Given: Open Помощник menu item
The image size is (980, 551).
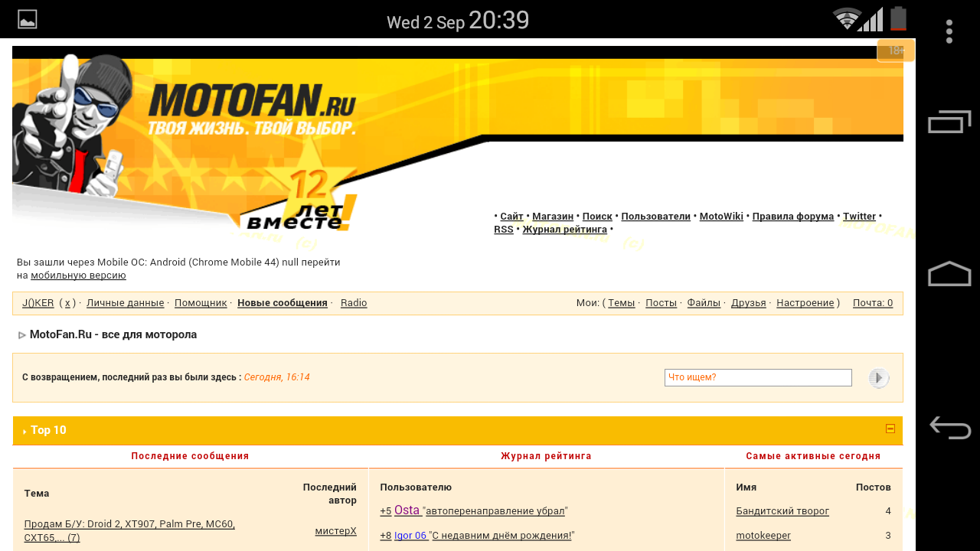Looking at the screenshot, I should point(201,303).
